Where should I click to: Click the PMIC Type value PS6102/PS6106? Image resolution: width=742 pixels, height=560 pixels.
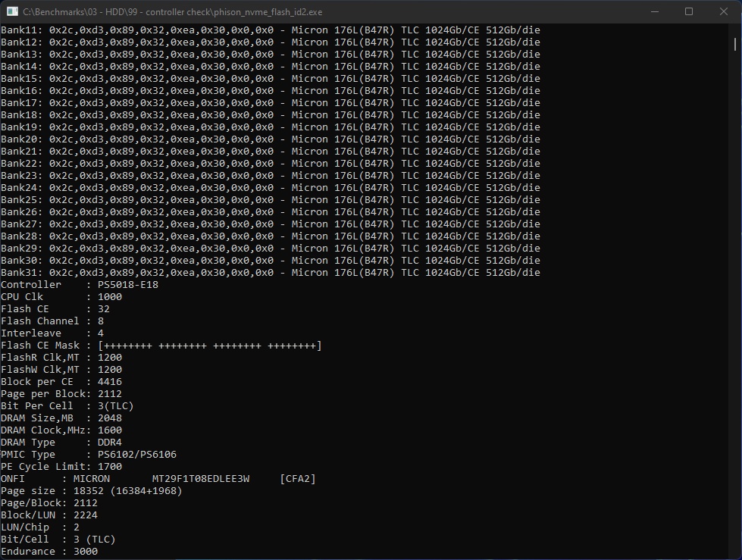click(x=137, y=455)
